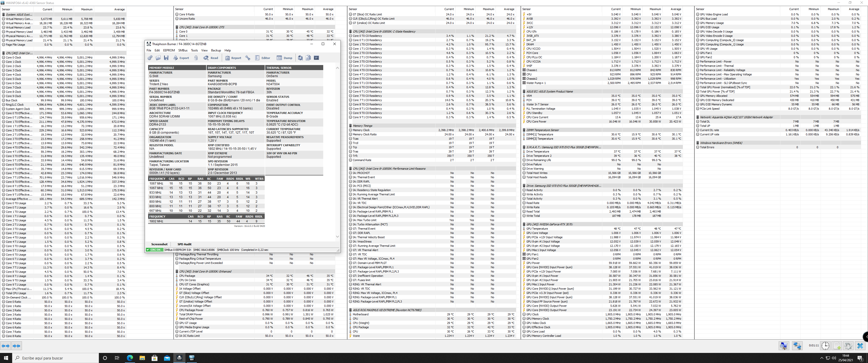The image size is (868, 363).
Task: Click the magnifier search icon in Thaiphoon toolbar
Action: (300, 58)
